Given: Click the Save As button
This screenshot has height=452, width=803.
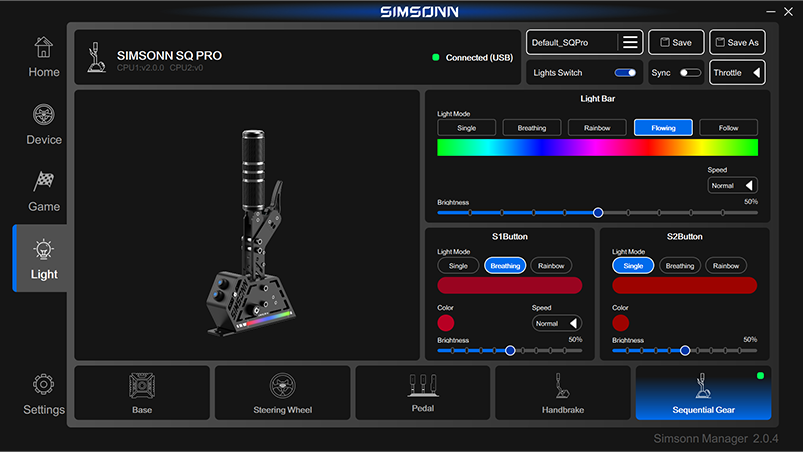Looking at the screenshot, I should (737, 42).
